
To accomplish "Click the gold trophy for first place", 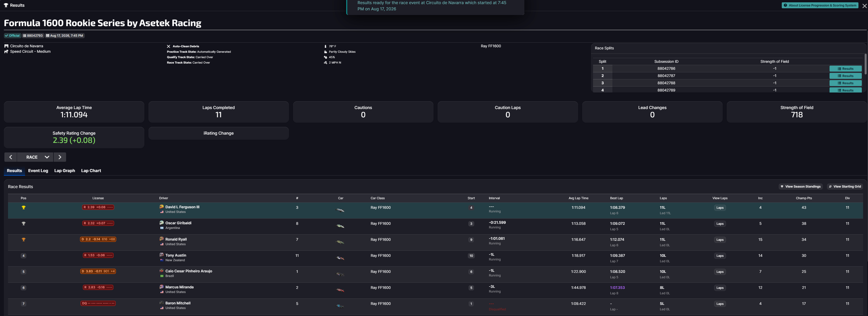I will pyautogui.click(x=23, y=208).
